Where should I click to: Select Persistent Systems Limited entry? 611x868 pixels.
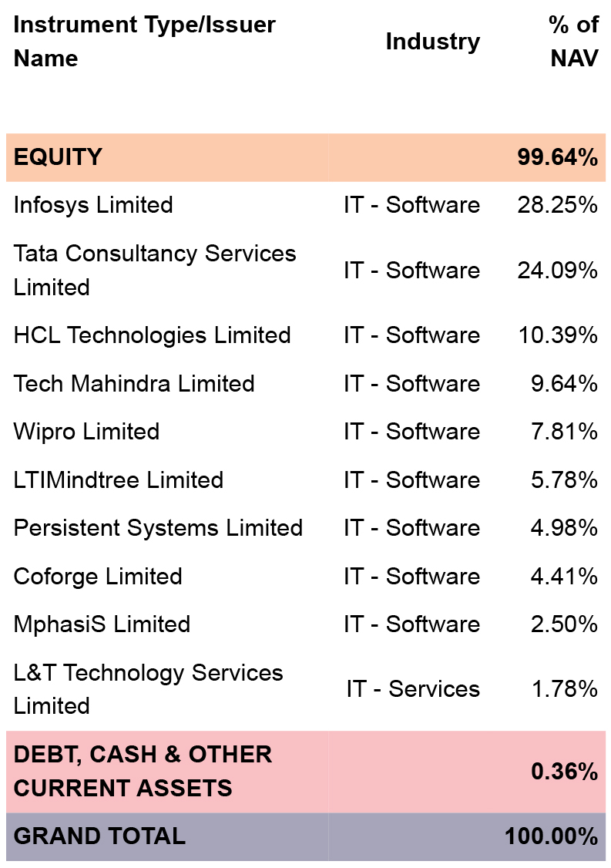158,528
